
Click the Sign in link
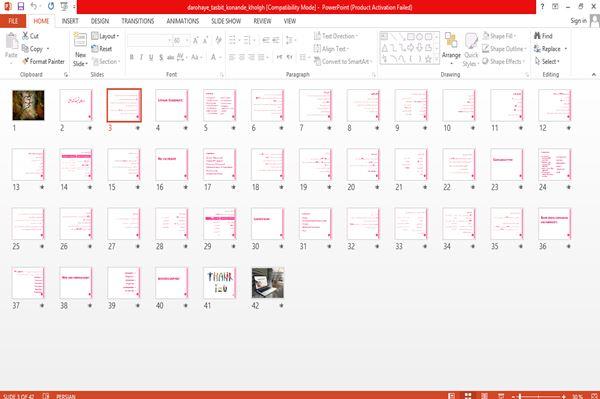(x=578, y=21)
